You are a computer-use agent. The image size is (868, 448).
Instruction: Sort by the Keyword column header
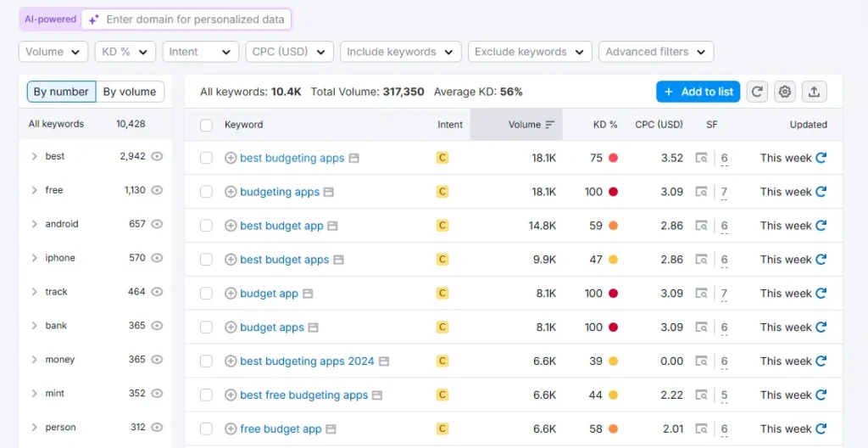point(243,125)
